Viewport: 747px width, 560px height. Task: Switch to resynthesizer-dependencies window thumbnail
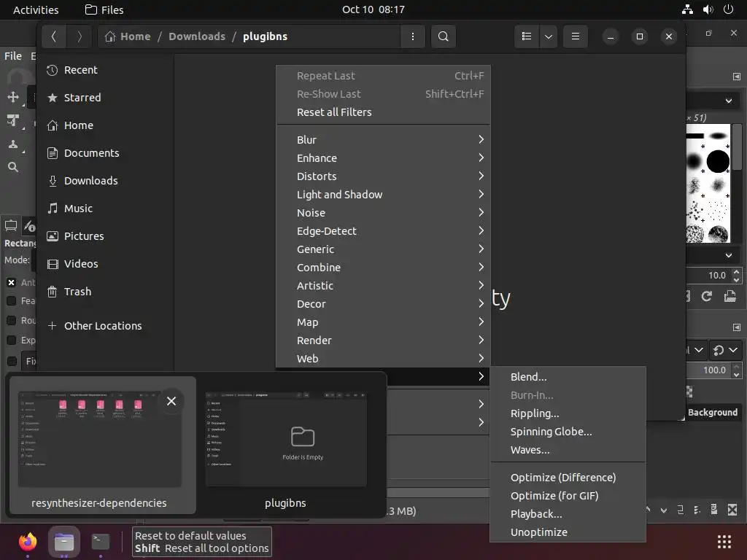pos(102,444)
